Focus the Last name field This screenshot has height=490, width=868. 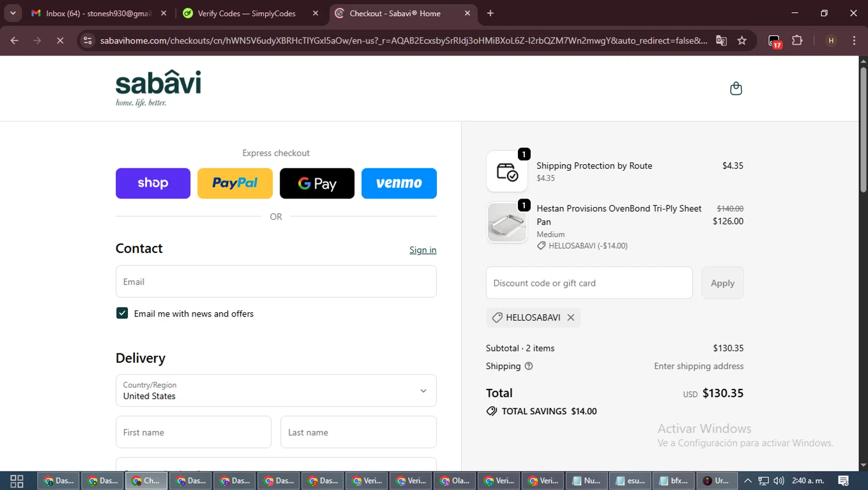pyautogui.click(x=359, y=432)
